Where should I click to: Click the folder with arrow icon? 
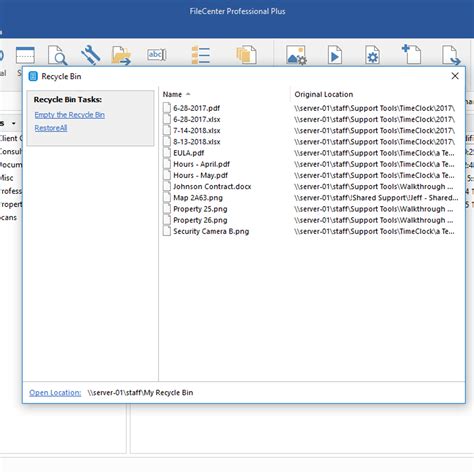point(121,55)
